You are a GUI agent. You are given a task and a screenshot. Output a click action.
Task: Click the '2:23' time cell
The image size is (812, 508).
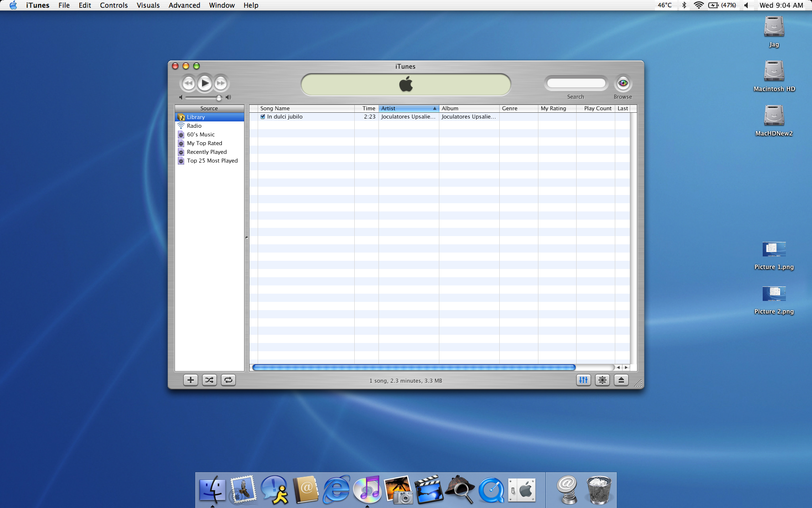370,117
